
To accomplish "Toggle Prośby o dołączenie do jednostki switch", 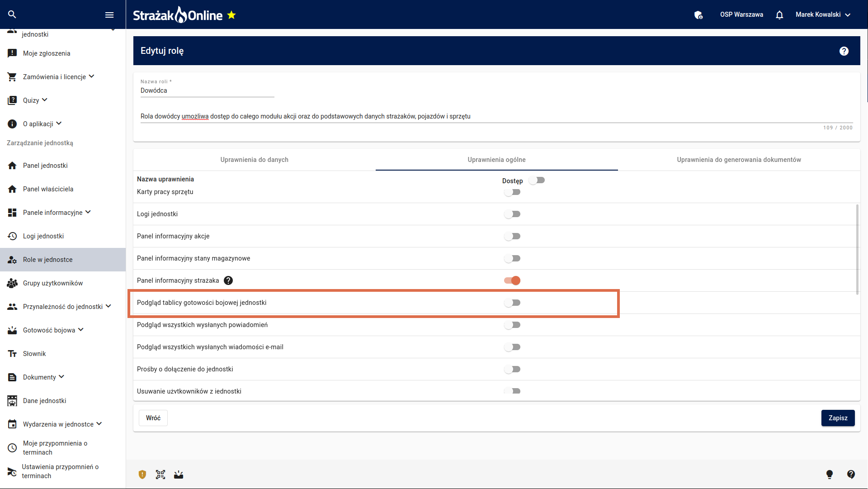I will [x=512, y=370].
